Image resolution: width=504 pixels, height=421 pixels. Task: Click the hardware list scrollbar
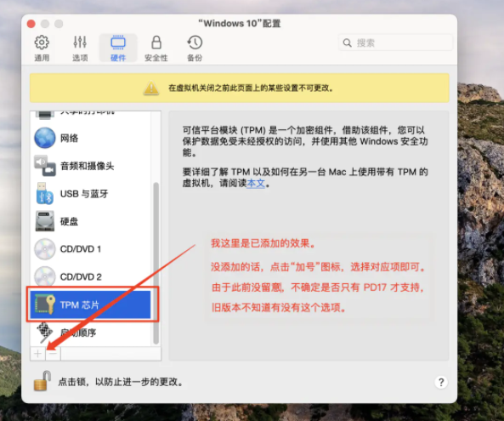click(x=156, y=263)
